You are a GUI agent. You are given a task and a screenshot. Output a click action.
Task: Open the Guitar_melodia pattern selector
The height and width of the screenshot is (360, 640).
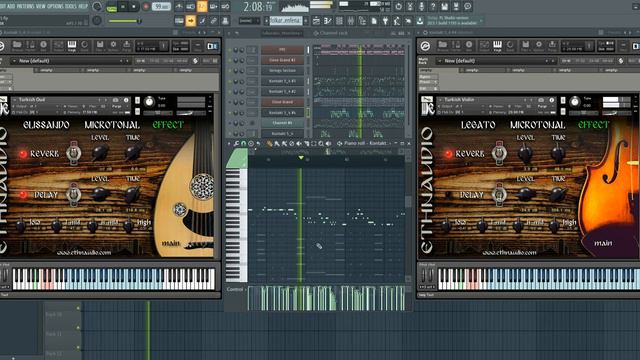click(286, 20)
